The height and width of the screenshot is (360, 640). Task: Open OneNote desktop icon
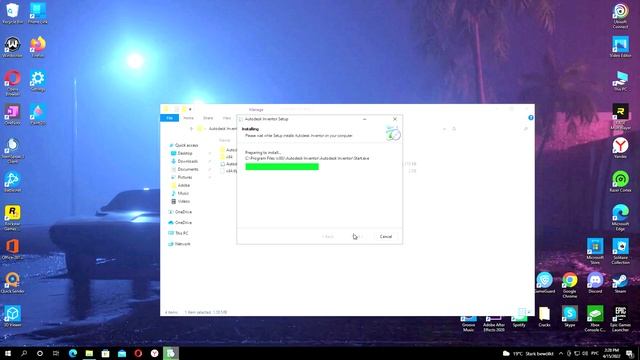tap(12, 114)
